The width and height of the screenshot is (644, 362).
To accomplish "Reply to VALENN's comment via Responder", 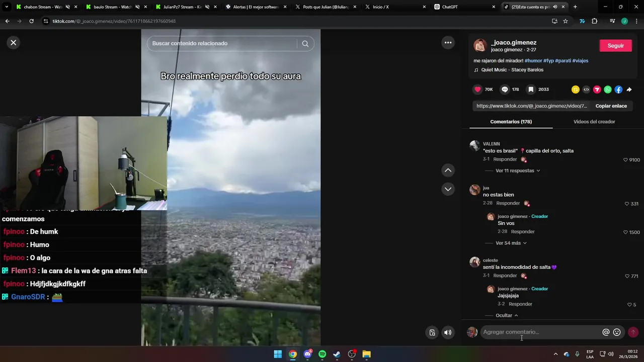I will point(505,159).
